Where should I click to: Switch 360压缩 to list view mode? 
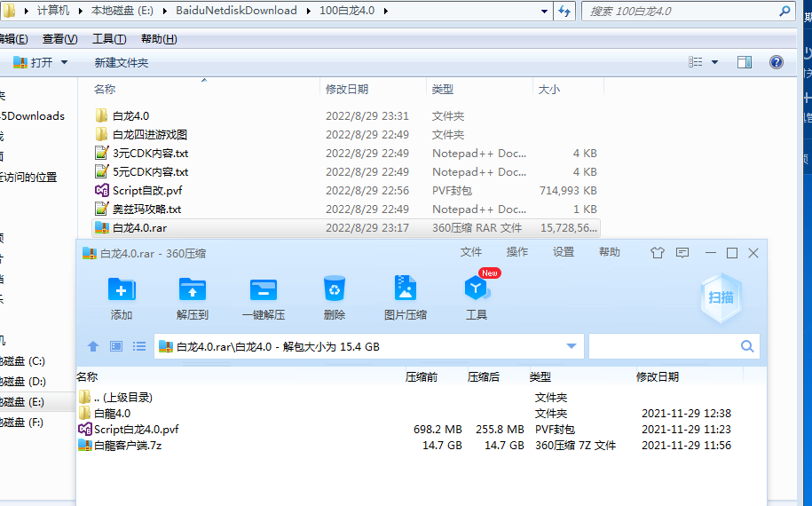[139, 346]
